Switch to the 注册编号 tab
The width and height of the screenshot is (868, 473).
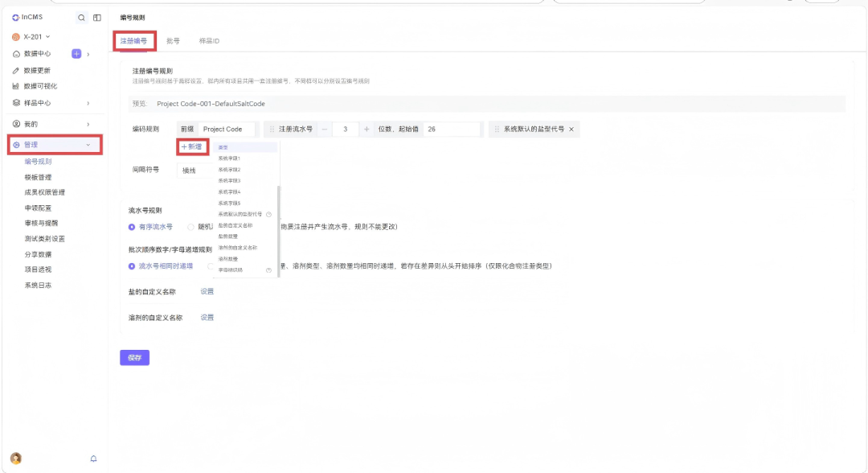(x=134, y=41)
